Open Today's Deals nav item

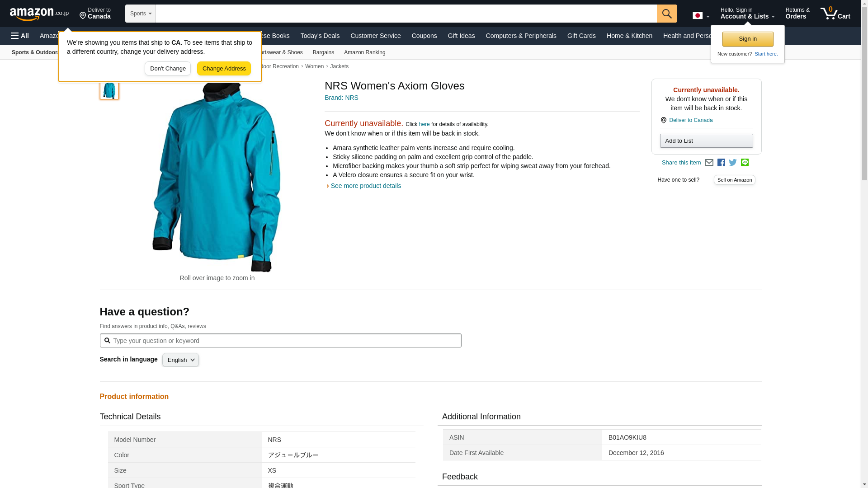click(x=320, y=36)
